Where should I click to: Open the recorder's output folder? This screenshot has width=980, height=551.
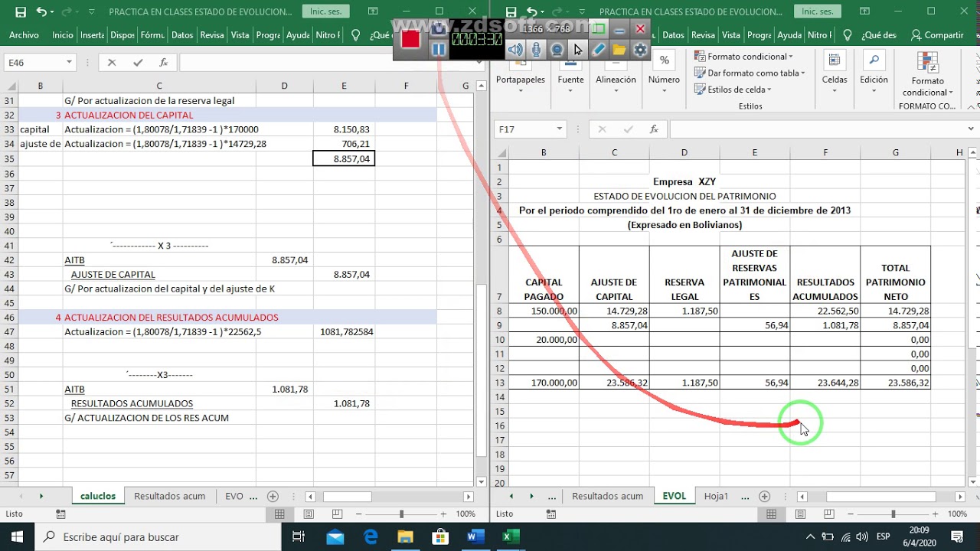click(619, 50)
